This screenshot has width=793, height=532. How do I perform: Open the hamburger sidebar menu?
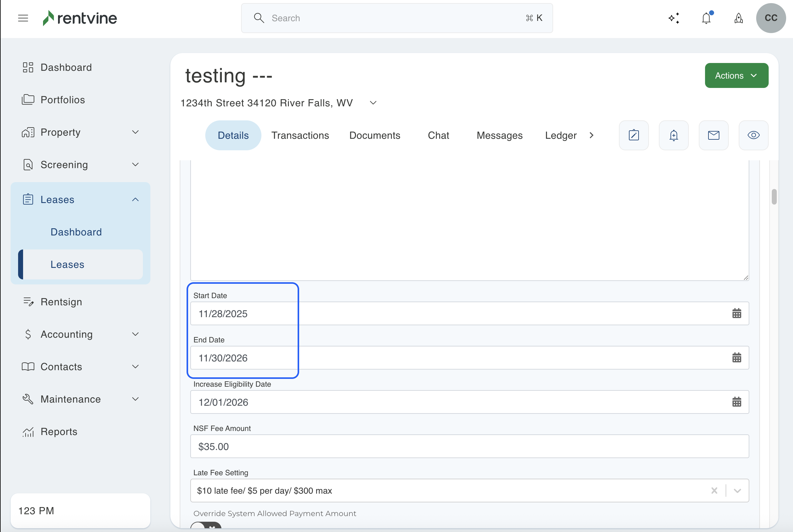point(23,18)
